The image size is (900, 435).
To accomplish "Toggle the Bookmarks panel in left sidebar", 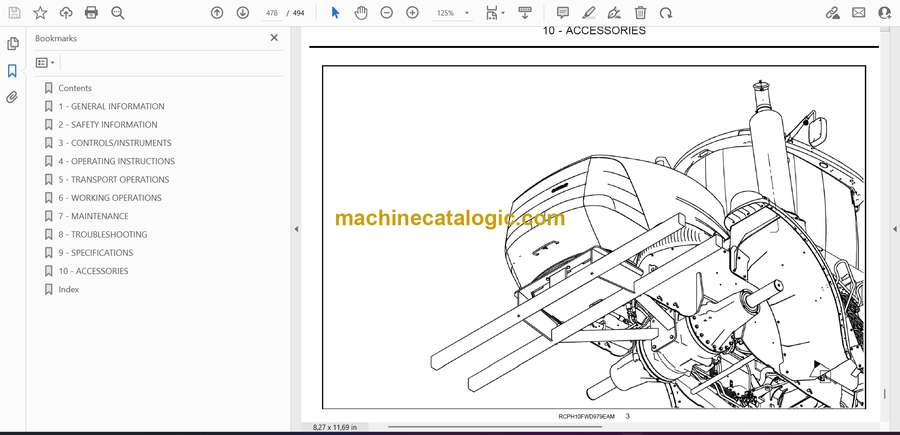I will [13, 71].
